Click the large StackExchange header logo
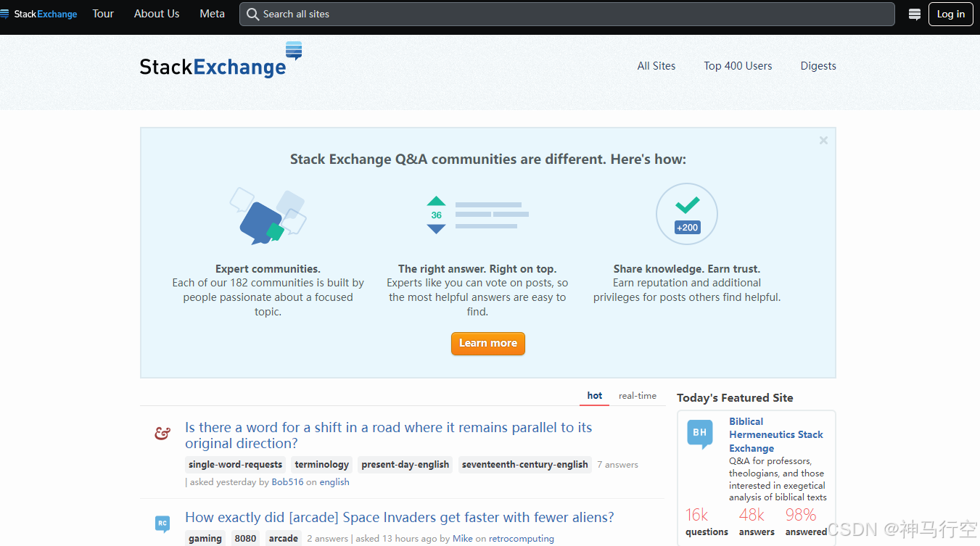The height and width of the screenshot is (546, 980). coord(221,61)
